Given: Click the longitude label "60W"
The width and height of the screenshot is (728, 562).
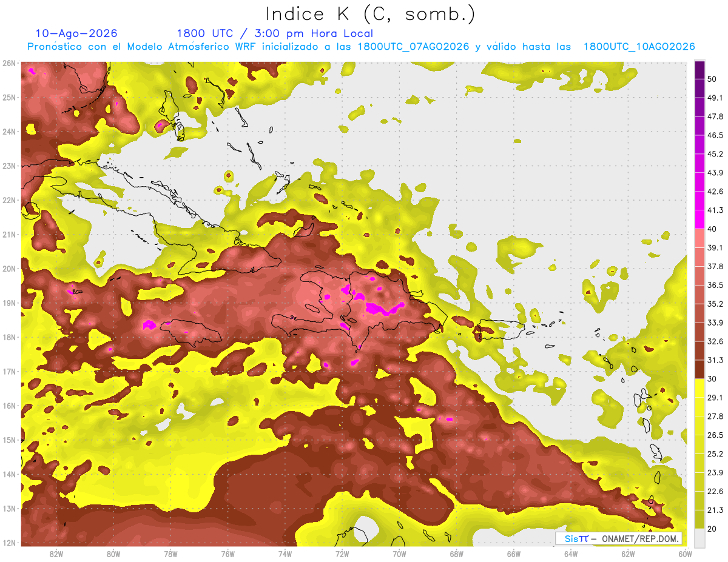Looking at the screenshot, I should pyautogui.click(x=685, y=554).
